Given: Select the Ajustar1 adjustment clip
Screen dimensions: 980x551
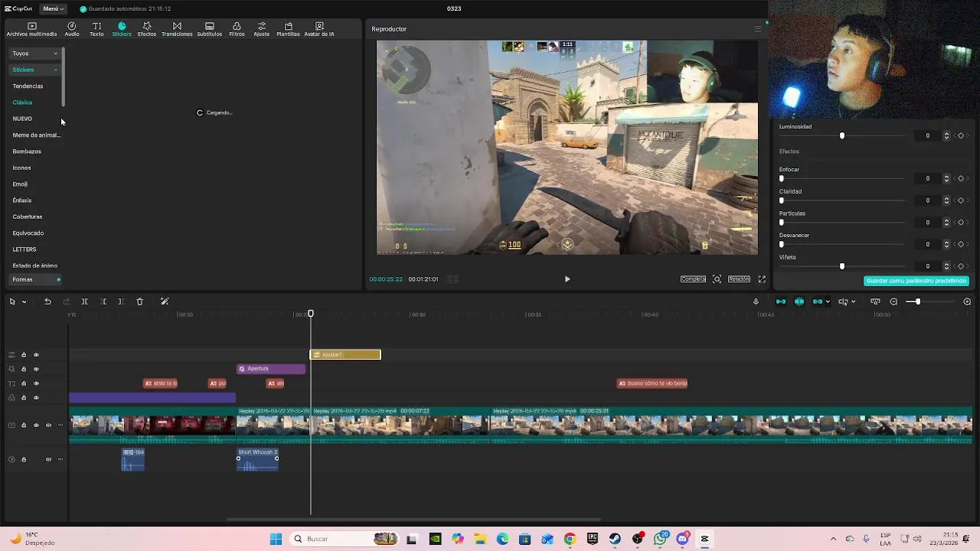Looking at the screenshot, I should 345,355.
